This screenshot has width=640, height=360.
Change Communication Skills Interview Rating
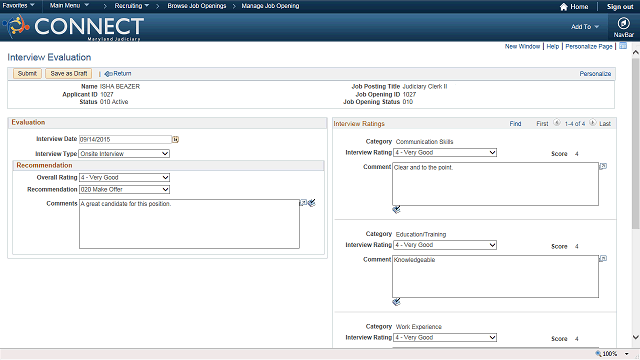pos(445,153)
